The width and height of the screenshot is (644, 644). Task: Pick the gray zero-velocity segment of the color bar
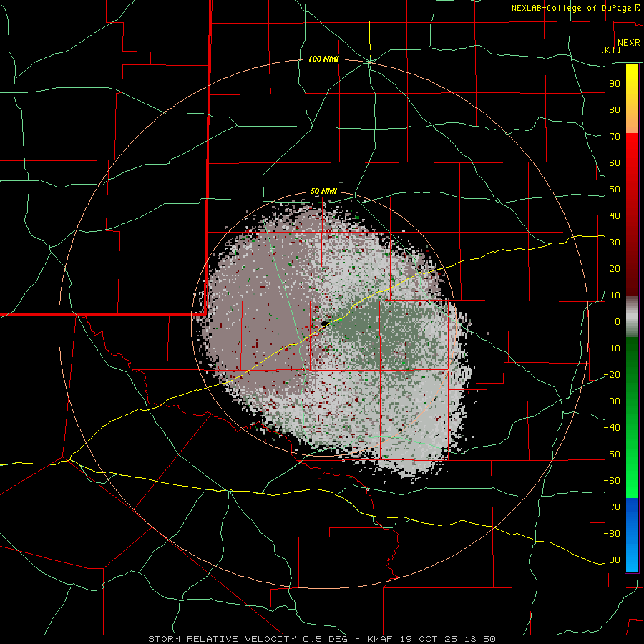[632, 317]
